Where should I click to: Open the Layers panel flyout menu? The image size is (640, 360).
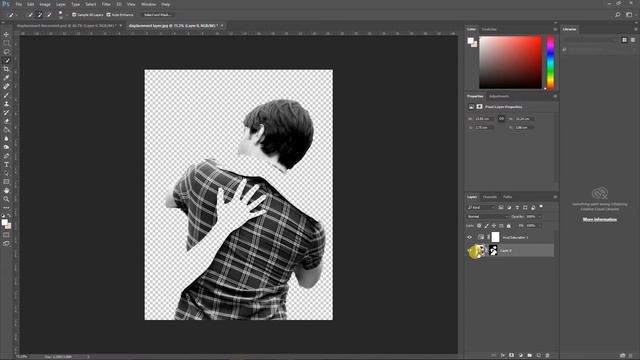click(555, 197)
